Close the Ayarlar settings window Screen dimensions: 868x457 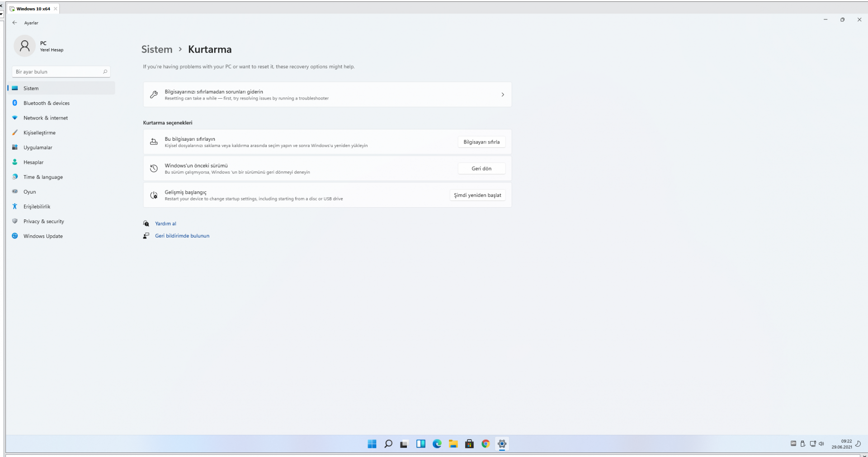click(x=859, y=20)
